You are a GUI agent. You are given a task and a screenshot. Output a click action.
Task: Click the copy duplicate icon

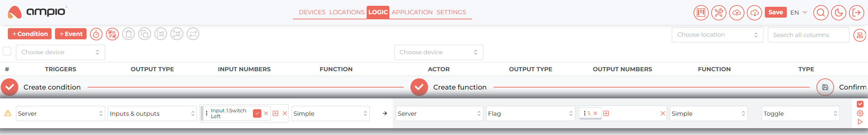145,34
